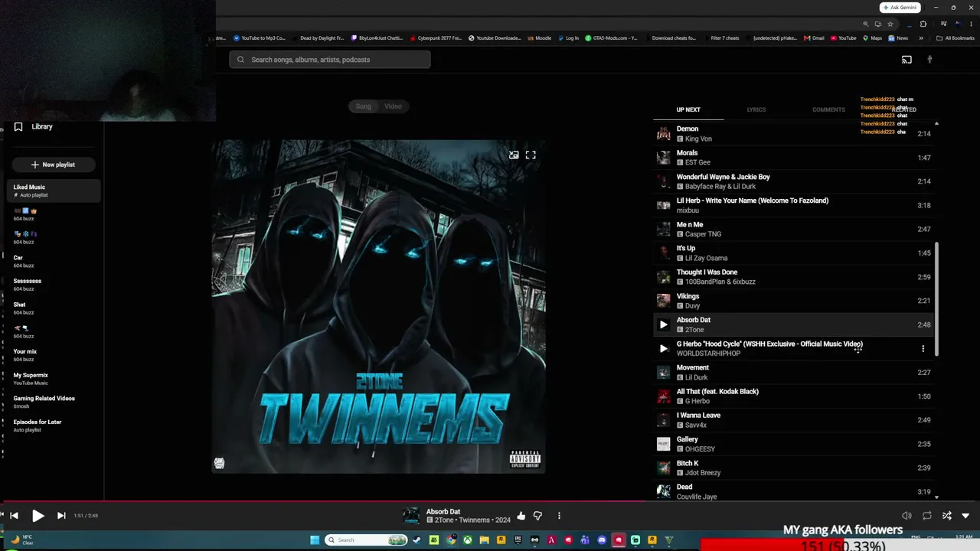Dislike the current song
Viewport: 980px width, 551px height.
pos(537,516)
